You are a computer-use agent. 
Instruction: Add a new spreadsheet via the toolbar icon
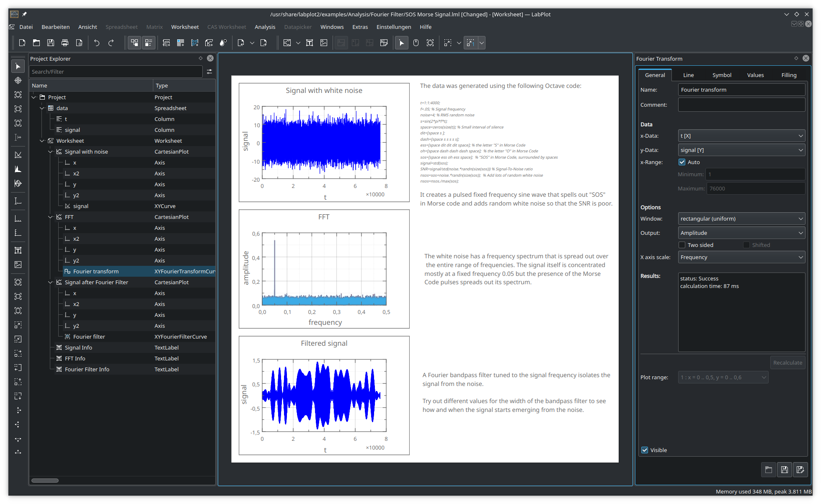181,43
